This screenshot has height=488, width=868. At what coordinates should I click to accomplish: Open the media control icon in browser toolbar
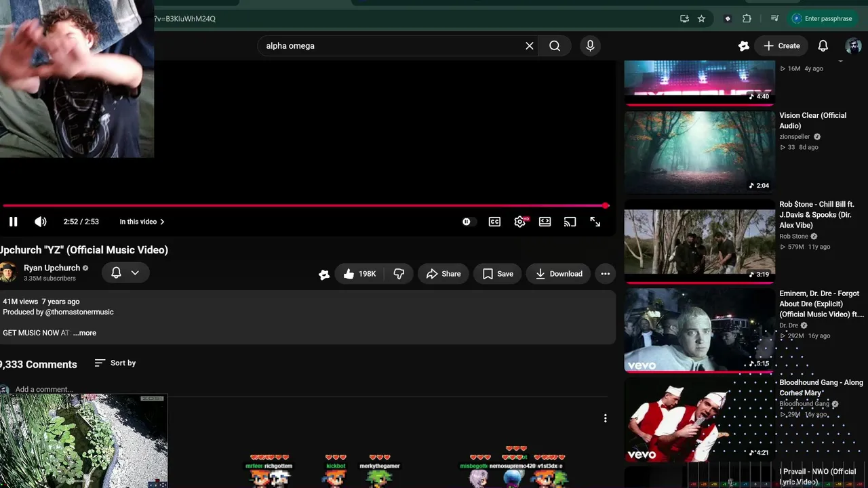click(774, 19)
